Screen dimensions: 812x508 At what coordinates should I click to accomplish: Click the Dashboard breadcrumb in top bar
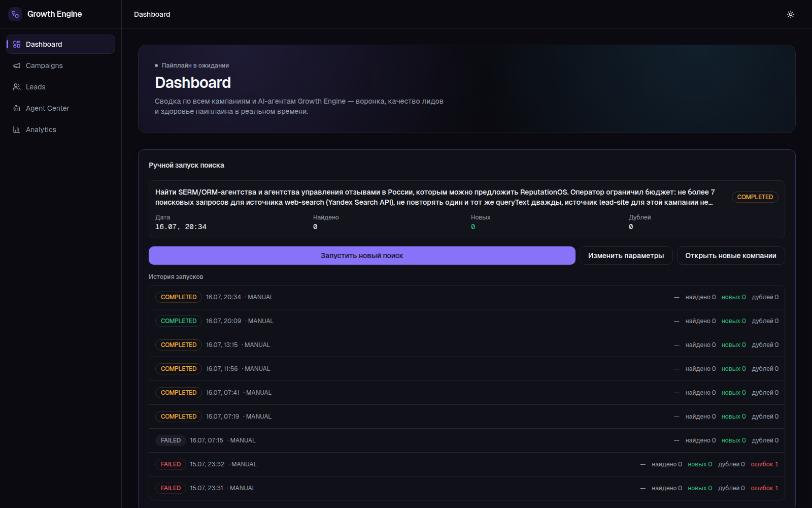pos(152,14)
